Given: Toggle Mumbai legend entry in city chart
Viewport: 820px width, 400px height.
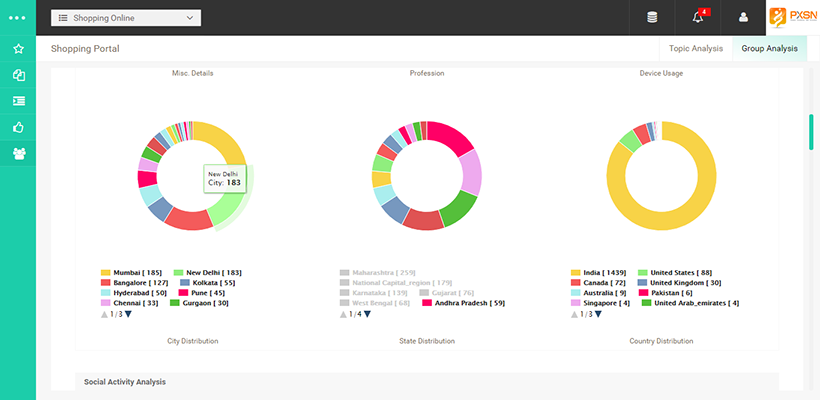Looking at the screenshot, I should 130,272.
